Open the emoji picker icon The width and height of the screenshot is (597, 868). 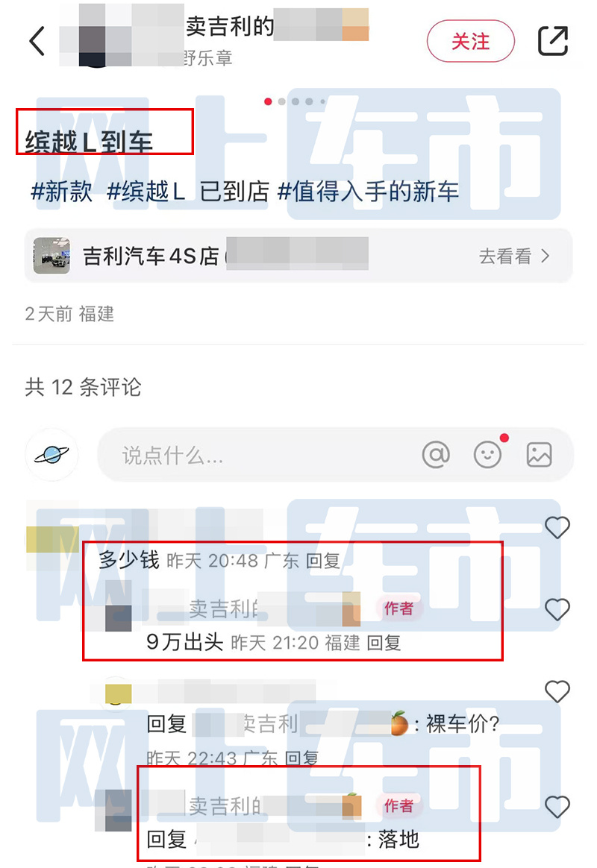coord(488,455)
